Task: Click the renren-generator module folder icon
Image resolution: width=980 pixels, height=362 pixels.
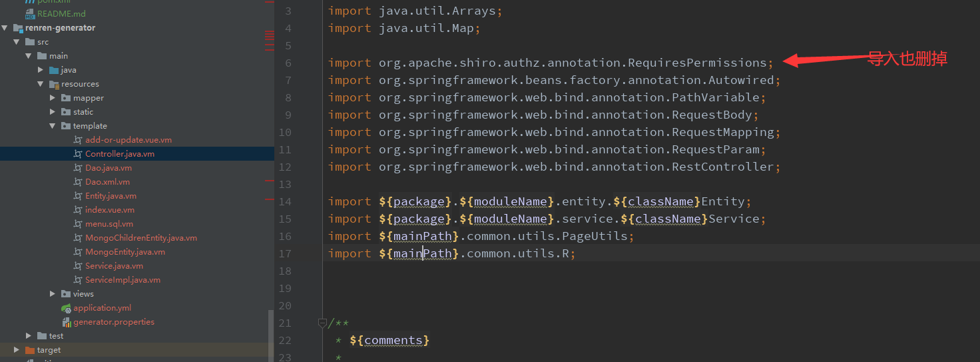Action: coord(18,28)
